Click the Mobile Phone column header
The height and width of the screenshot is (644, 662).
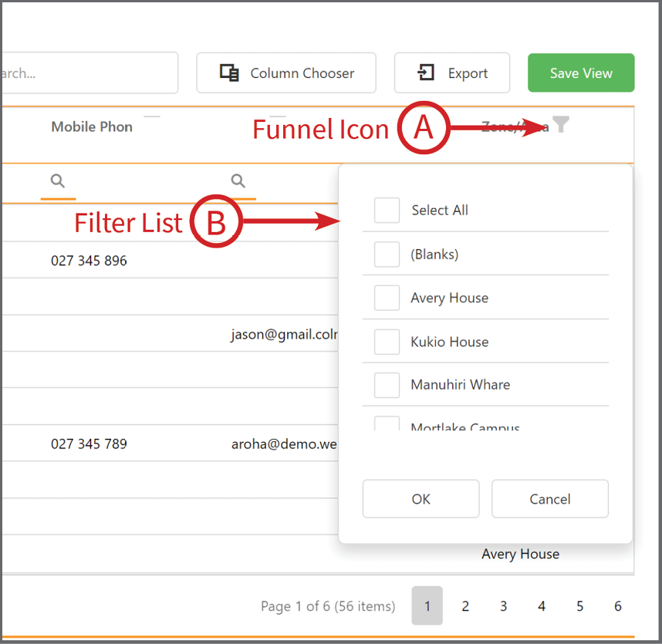[x=92, y=126]
